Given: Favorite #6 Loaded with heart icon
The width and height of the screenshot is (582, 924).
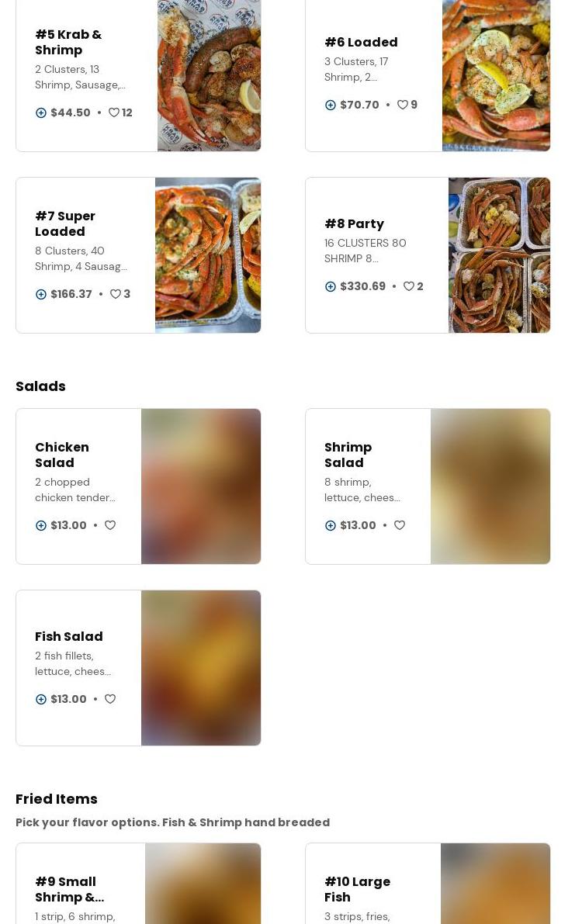Looking at the screenshot, I should (x=402, y=105).
